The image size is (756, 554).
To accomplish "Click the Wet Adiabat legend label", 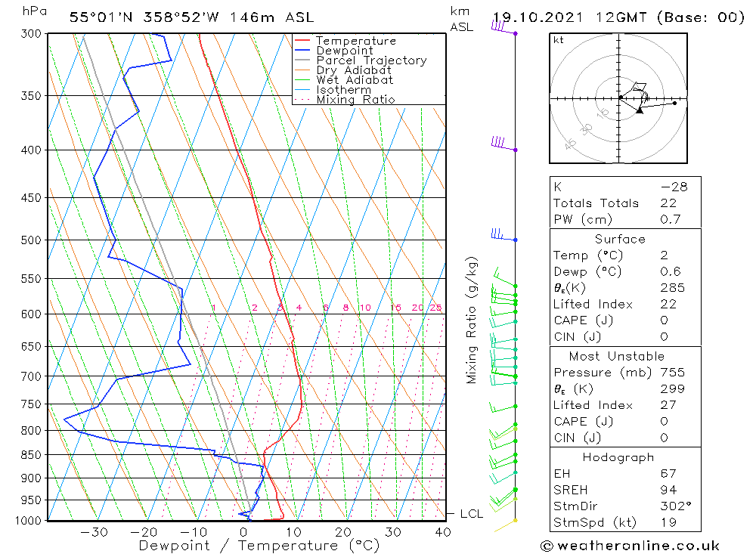I will click(355, 80).
